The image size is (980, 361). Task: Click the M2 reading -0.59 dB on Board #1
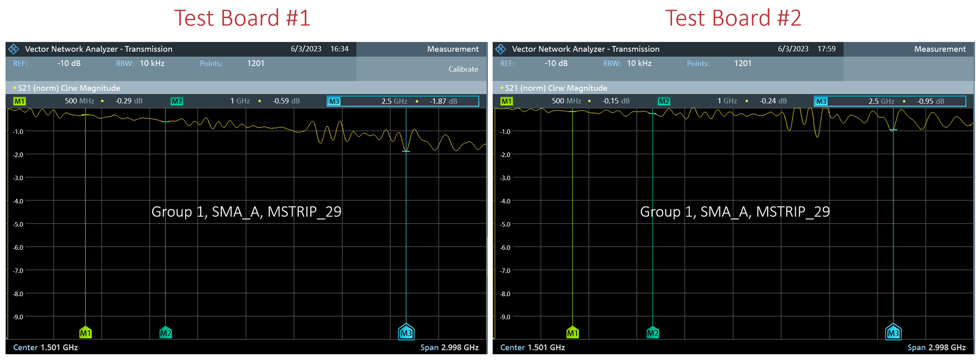point(286,101)
